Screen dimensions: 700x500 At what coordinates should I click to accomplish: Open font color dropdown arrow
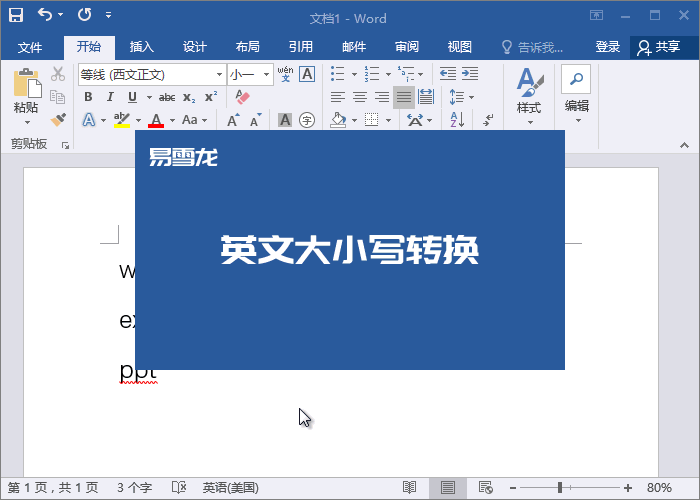(x=172, y=120)
